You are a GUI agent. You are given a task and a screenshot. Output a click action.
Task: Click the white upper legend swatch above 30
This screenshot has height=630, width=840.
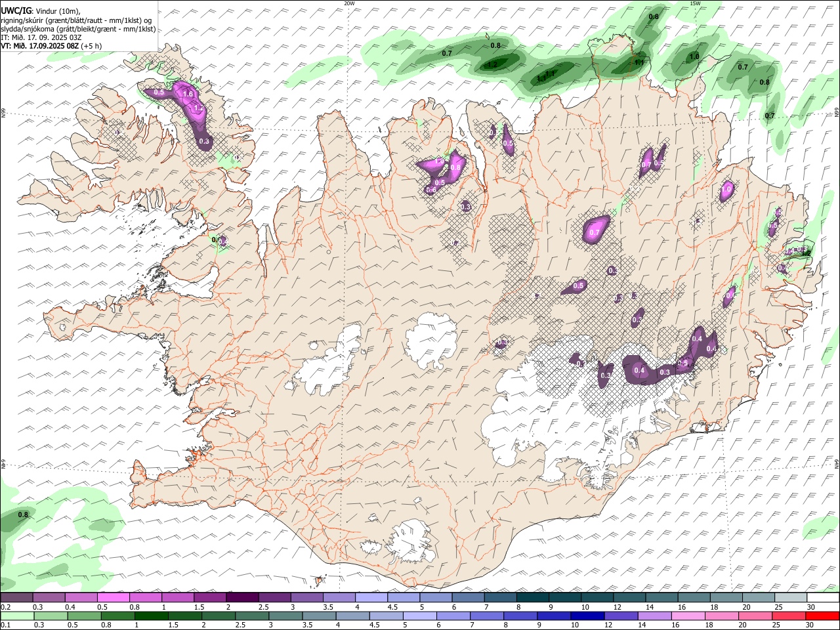(822, 598)
